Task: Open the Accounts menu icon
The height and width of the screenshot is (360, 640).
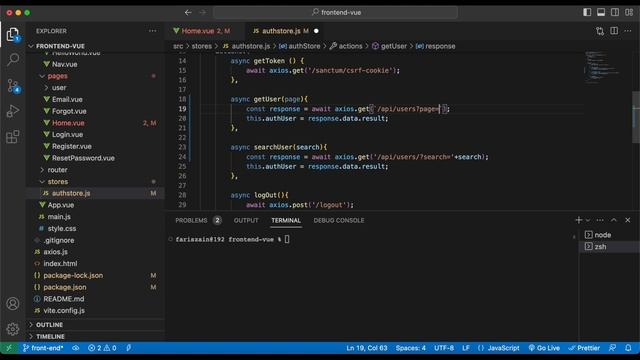Action: [13, 304]
